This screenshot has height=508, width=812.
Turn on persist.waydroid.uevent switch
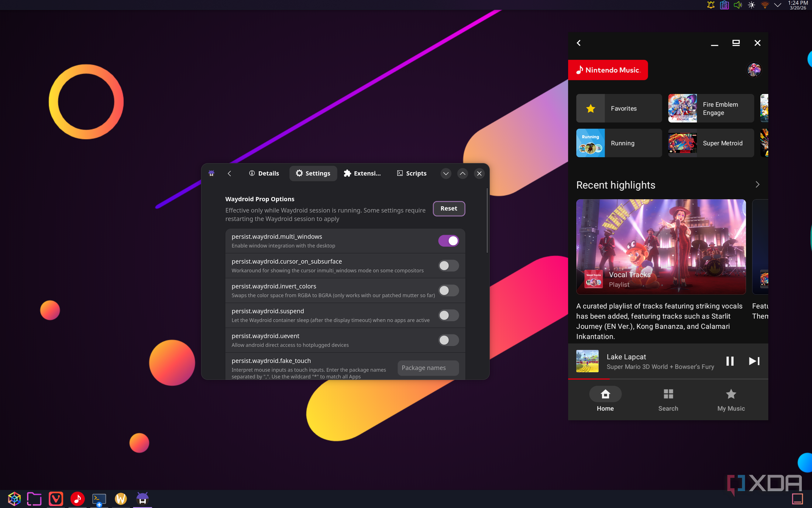448,340
